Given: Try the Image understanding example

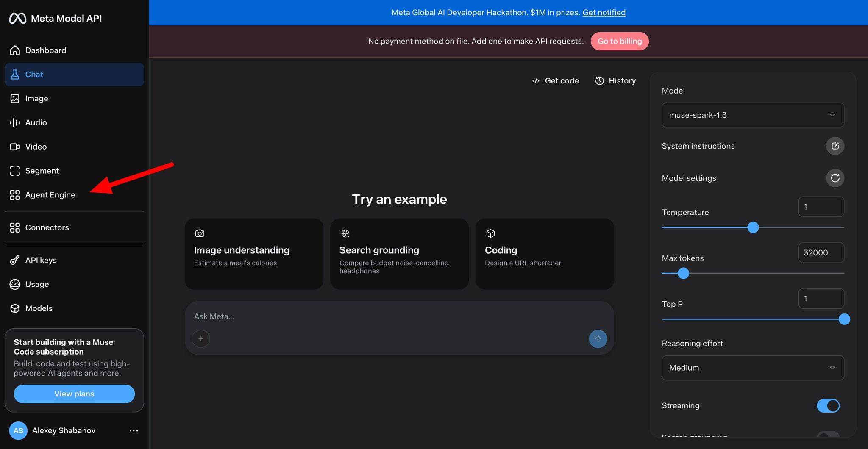Looking at the screenshot, I should click(x=254, y=254).
